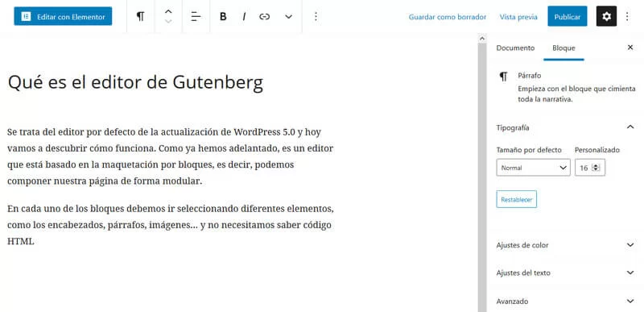Click Guardar como borrador
This screenshot has height=312, width=644.
(448, 17)
